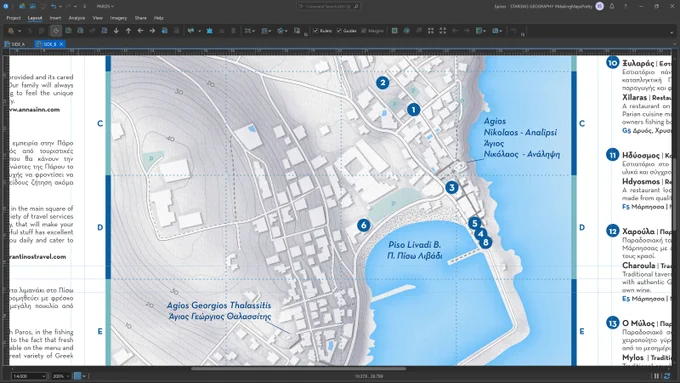Pause drawing using the pause icon
The height and width of the screenshot is (383, 680).
coord(657,376)
